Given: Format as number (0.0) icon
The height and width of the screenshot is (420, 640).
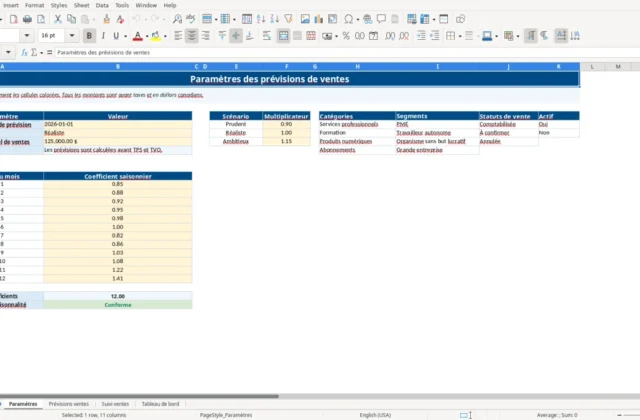Looking at the screenshot, I should (360, 36).
